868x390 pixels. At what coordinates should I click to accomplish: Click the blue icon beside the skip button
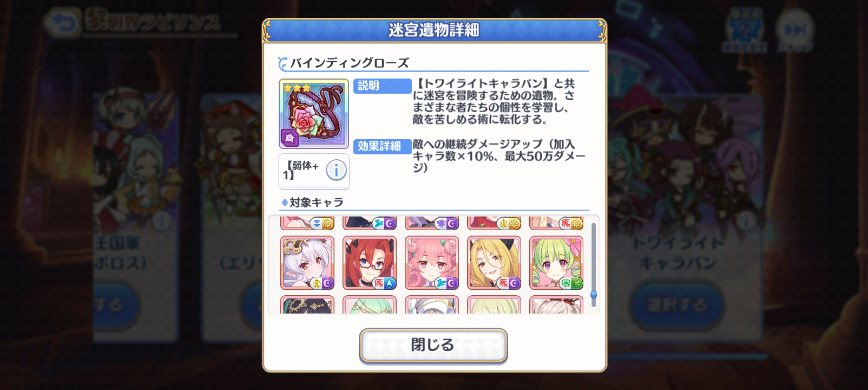pyautogui.click(x=745, y=29)
